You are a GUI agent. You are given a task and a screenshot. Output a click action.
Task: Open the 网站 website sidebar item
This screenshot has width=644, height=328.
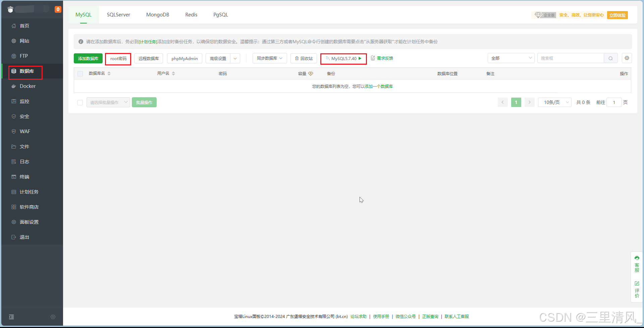(x=32, y=41)
